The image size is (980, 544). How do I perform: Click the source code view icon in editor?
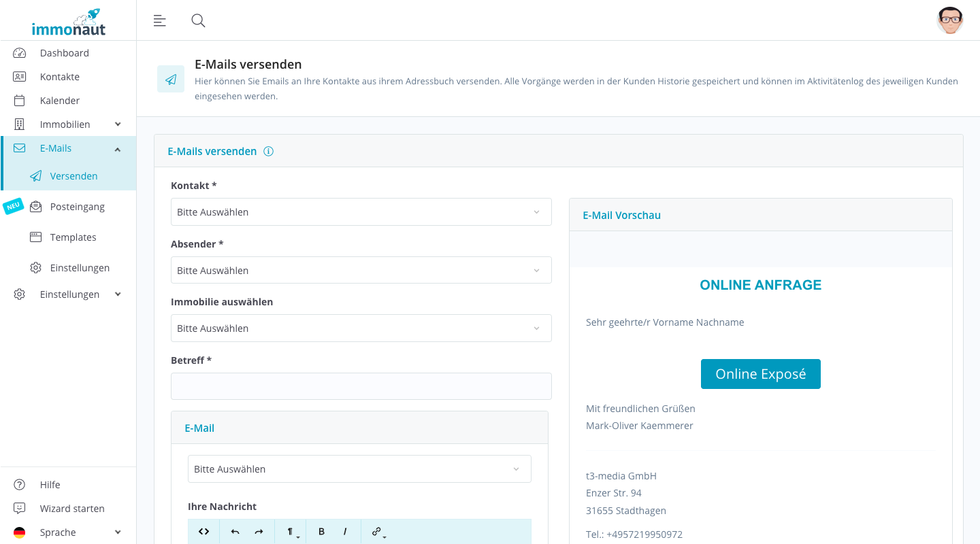(x=203, y=532)
